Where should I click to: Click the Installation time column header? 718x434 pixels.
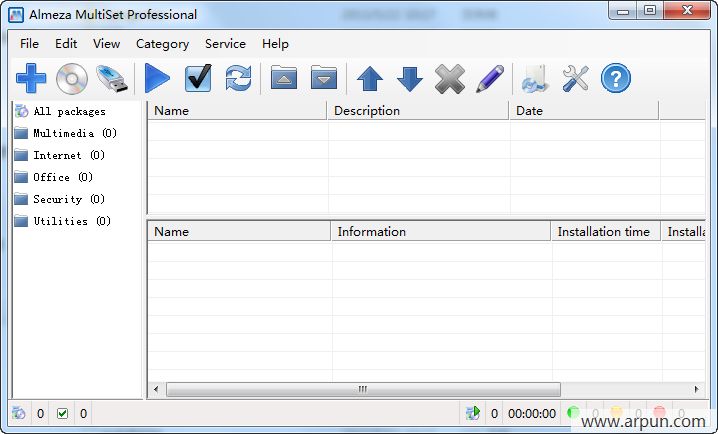point(605,232)
